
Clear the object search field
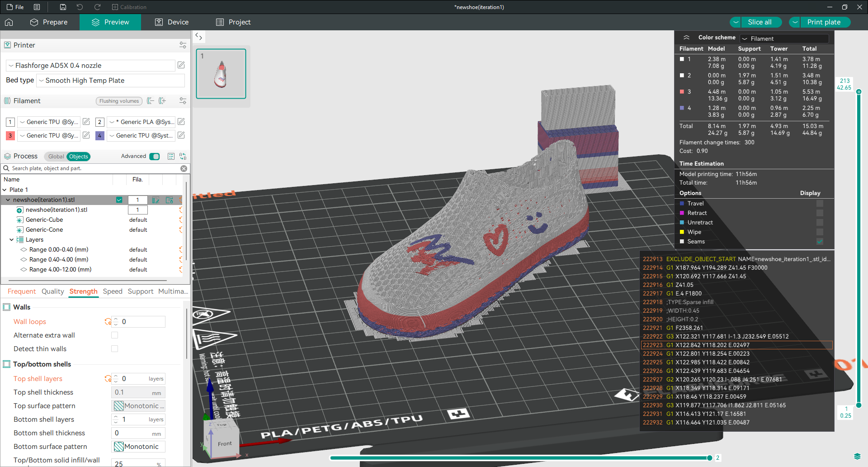point(184,168)
